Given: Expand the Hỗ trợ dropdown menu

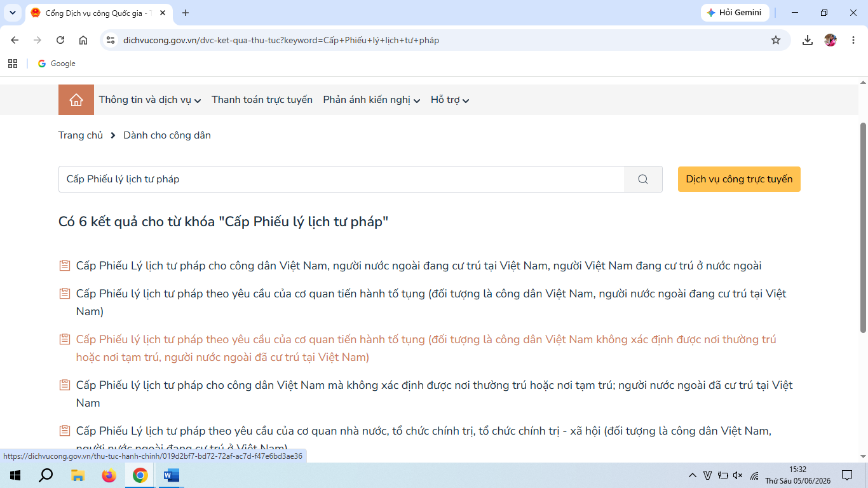Looking at the screenshot, I should 450,100.
